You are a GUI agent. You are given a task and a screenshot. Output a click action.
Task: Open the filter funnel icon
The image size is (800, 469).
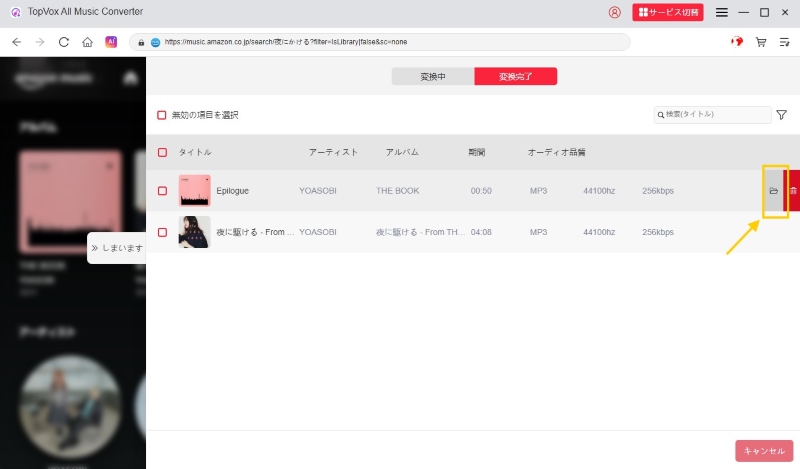pos(782,115)
